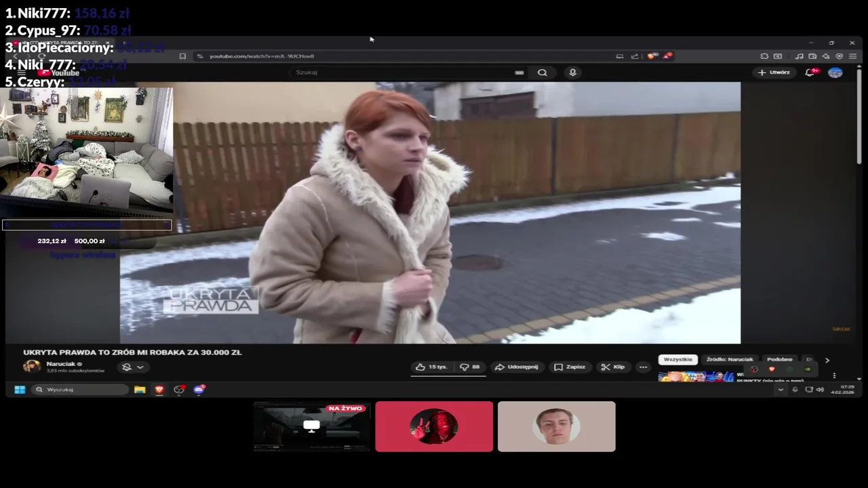The height and width of the screenshot is (488, 868).
Task: Click the Windows taskbar Wyszukaj search box
Action: tap(80, 389)
